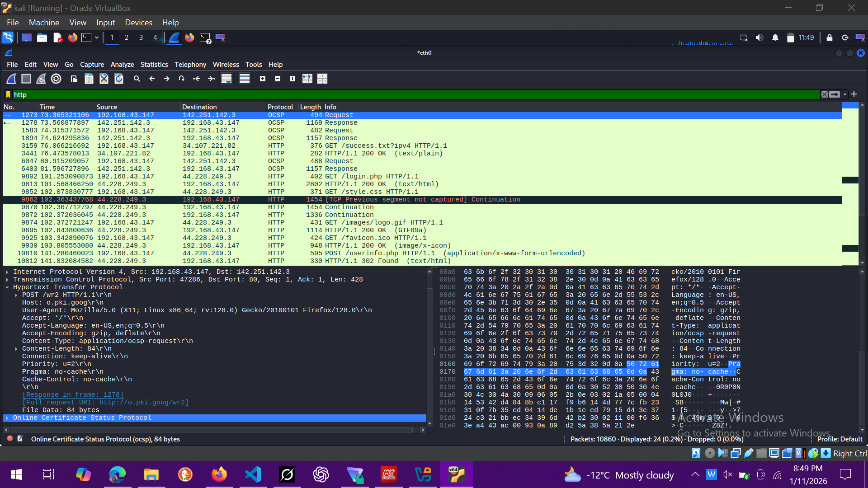The width and height of the screenshot is (868, 488).
Task: Toggle packet list colorization rules
Action: point(245,79)
